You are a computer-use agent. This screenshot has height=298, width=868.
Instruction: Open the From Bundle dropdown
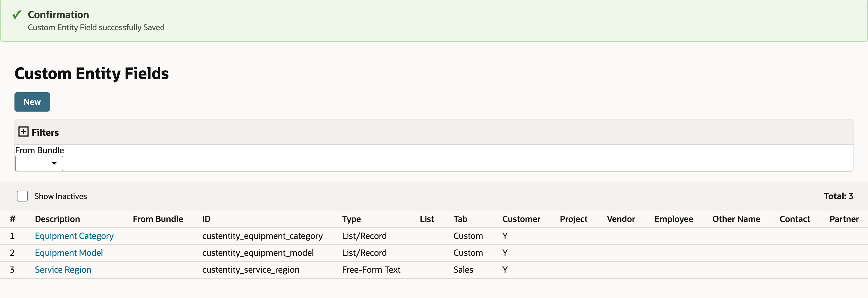click(x=39, y=163)
